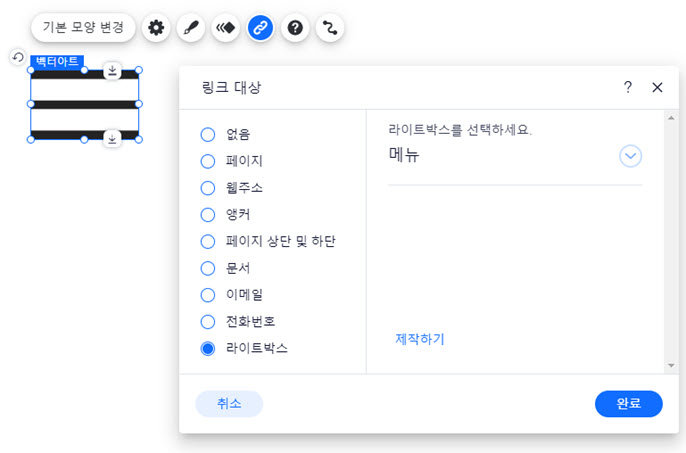Open the ? help in 링크 대상 dialog
Viewport: 686px width, 453px height.
point(628,87)
